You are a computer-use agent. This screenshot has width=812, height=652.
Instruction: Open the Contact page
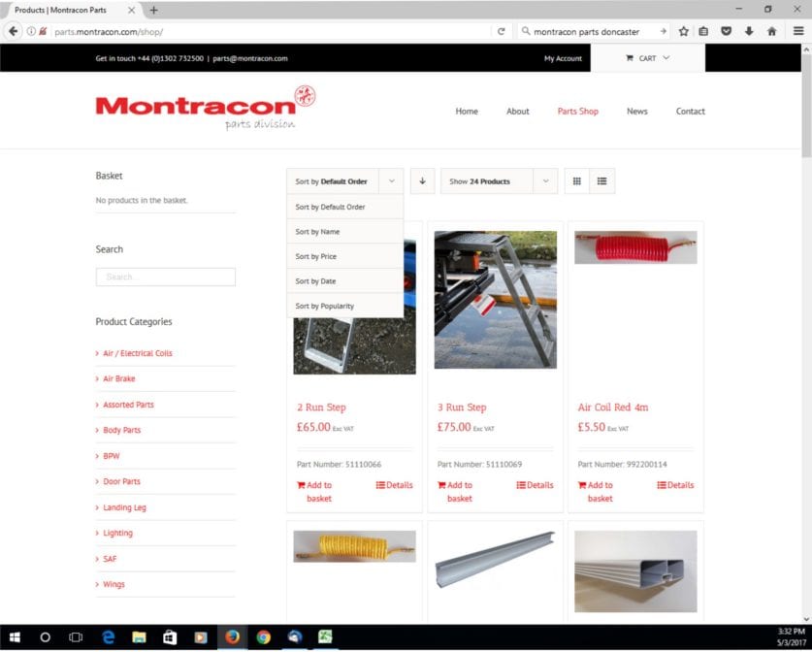point(691,112)
